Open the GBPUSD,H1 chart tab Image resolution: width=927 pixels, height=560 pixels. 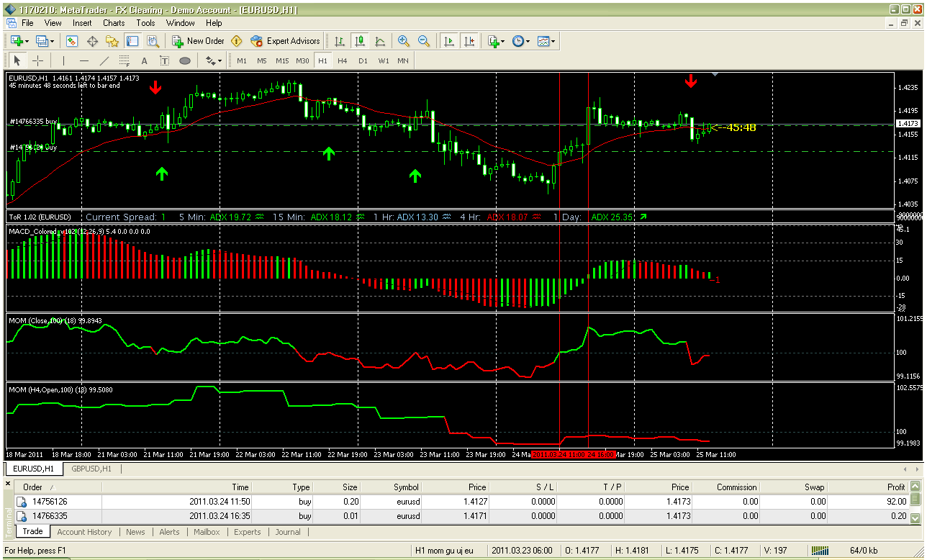click(x=91, y=469)
